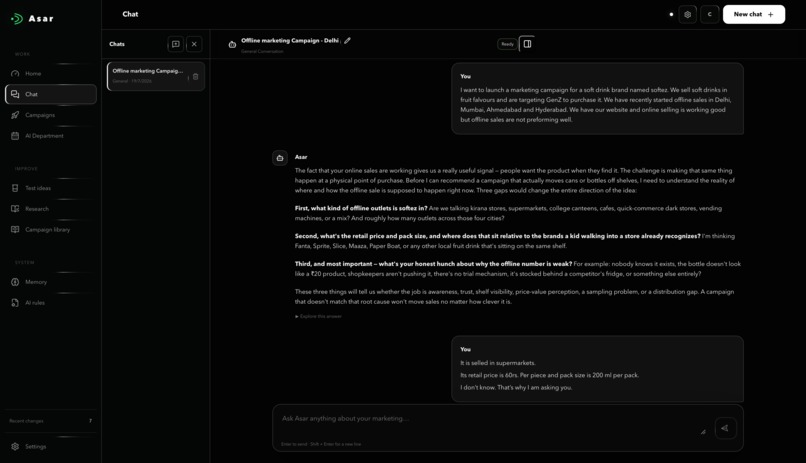Click 'It is selled in supermarkets.' message text
The height and width of the screenshot is (463, 806).
click(x=498, y=363)
